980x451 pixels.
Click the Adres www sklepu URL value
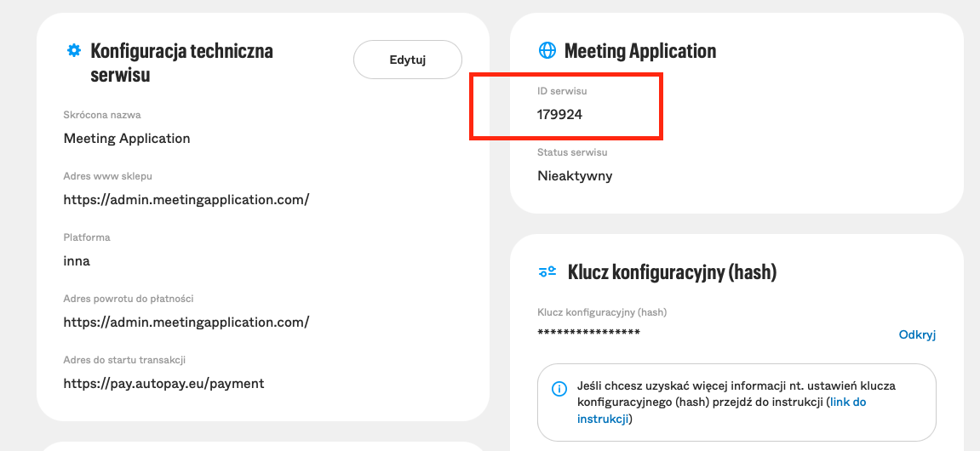click(x=186, y=200)
